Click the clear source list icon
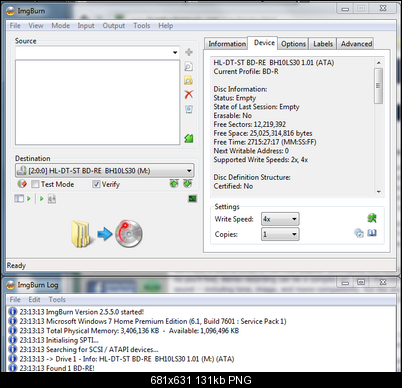402x388 pixels. click(189, 109)
